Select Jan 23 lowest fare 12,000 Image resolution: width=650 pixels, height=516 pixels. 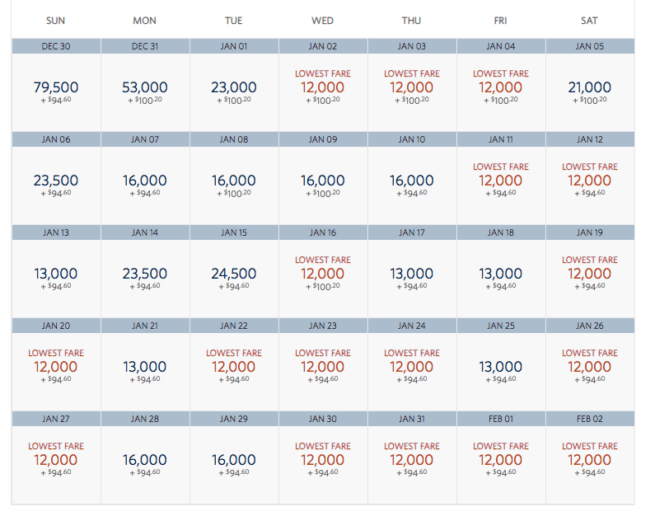click(x=323, y=372)
